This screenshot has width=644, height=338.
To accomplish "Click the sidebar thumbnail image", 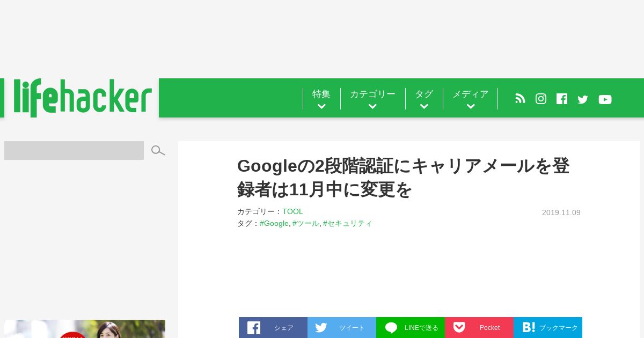I will click(85, 329).
